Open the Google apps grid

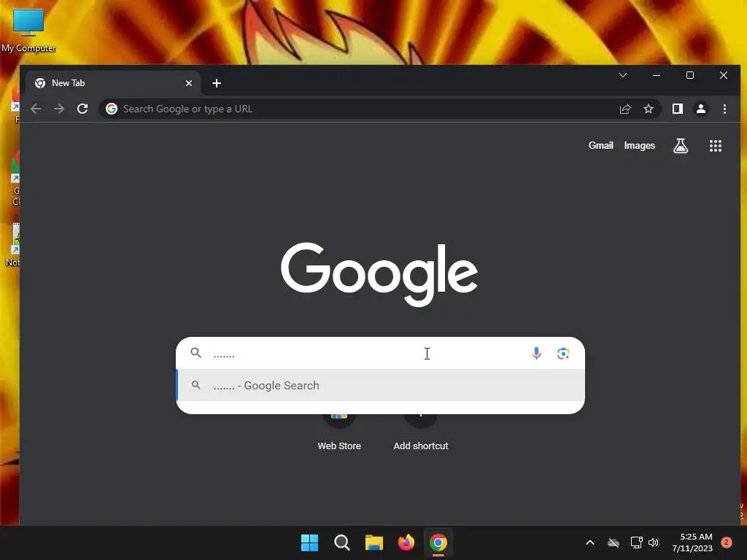point(716,146)
